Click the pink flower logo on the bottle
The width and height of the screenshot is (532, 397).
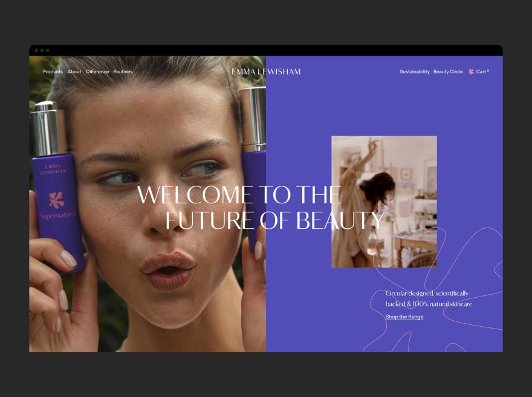pos(56,200)
